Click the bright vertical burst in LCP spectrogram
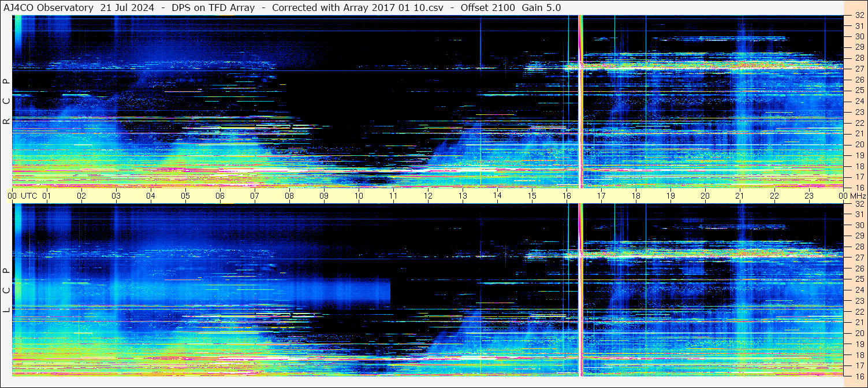Screen dimensions: 868x388 (x=580, y=290)
